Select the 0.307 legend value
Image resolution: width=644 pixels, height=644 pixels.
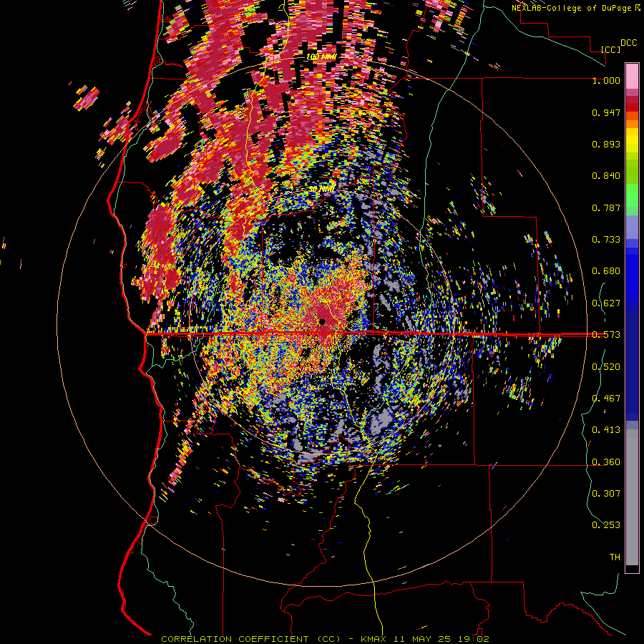(x=606, y=494)
